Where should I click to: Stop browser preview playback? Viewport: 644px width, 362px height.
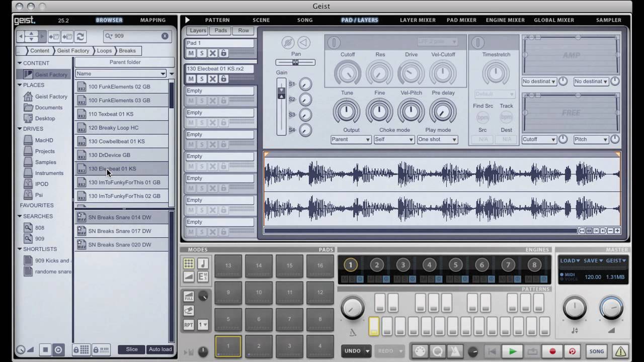tap(45, 349)
